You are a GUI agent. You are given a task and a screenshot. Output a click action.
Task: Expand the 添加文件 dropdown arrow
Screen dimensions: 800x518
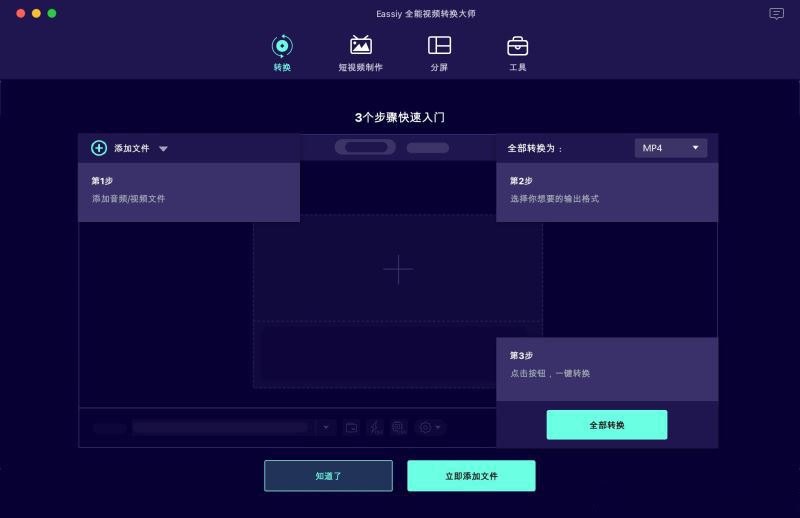pyautogui.click(x=163, y=149)
